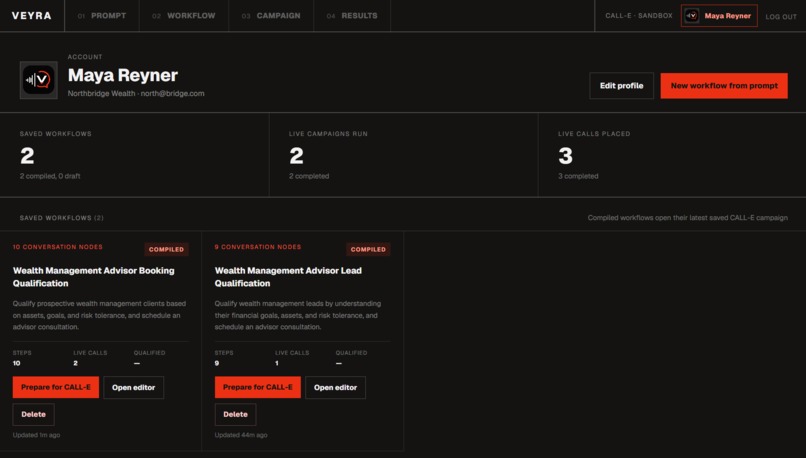
Task: Click the '9 CONVERSATION NODES' label
Action: click(258, 247)
